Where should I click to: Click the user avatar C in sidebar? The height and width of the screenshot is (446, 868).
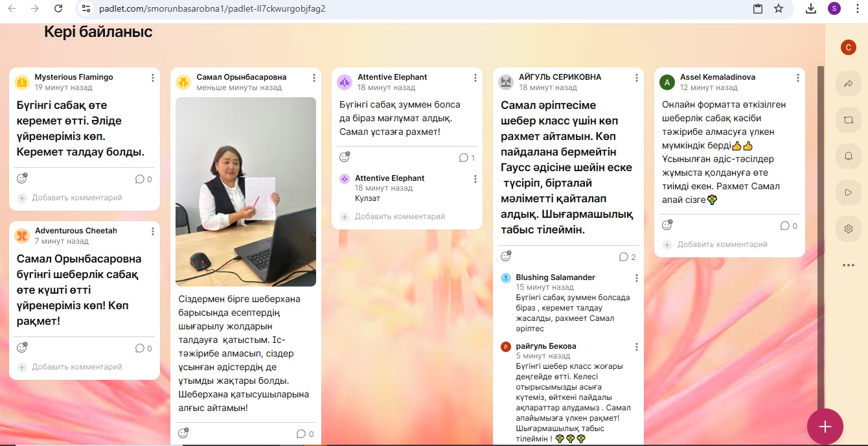click(848, 47)
